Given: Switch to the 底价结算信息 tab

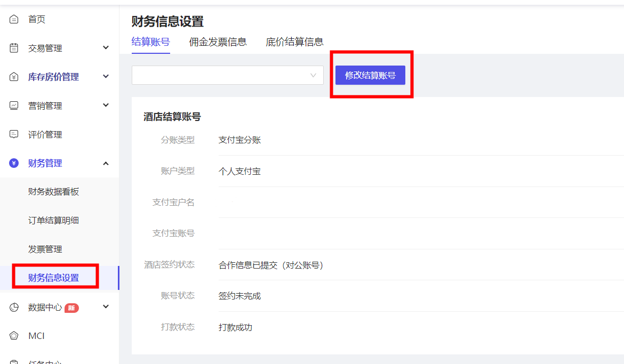Looking at the screenshot, I should 294,42.
